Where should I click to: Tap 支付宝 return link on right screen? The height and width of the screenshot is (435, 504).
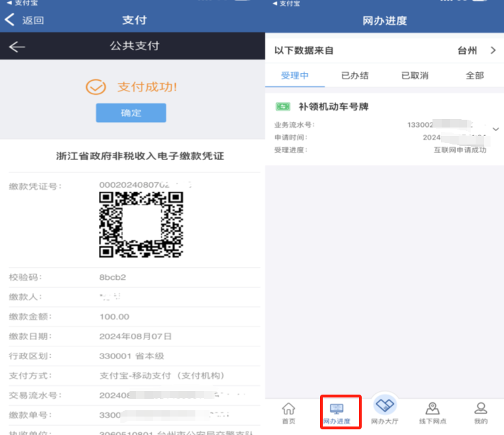click(287, 4)
